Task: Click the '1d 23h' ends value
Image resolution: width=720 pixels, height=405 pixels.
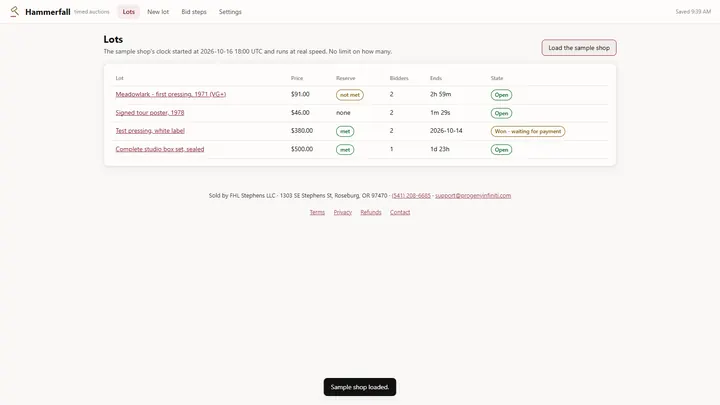Action: click(439, 149)
